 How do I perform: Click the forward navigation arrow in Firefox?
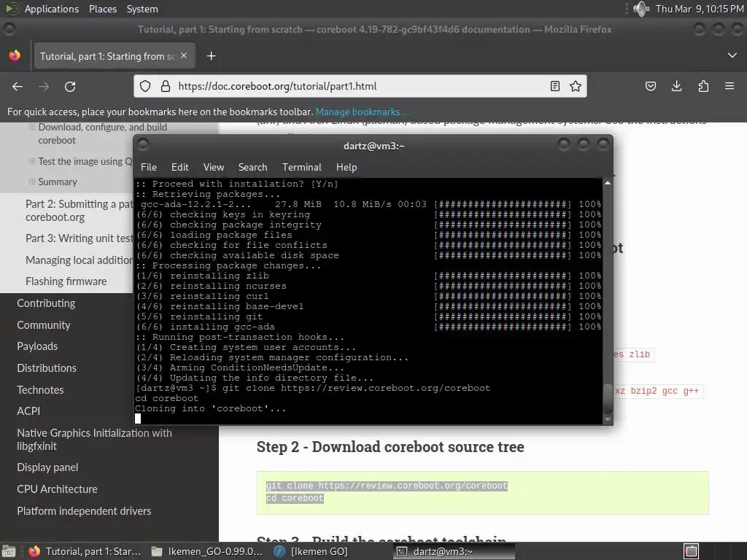coord(44,87)
